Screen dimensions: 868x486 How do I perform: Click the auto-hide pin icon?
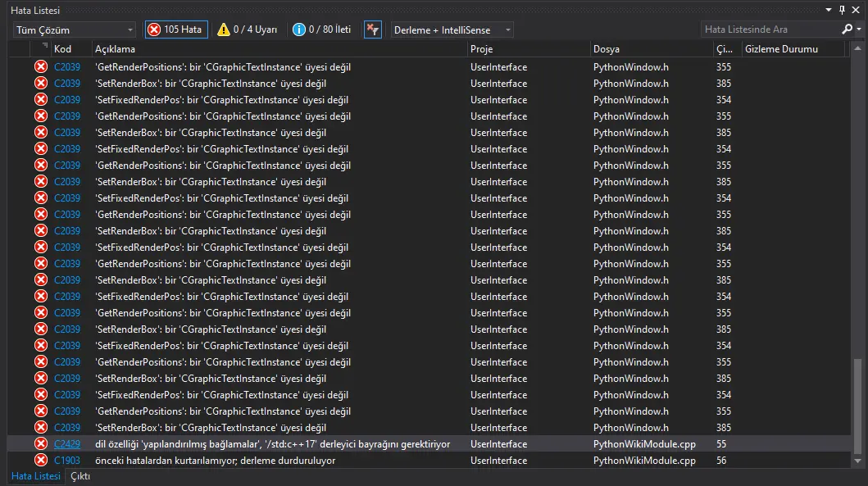click(842, 10)
